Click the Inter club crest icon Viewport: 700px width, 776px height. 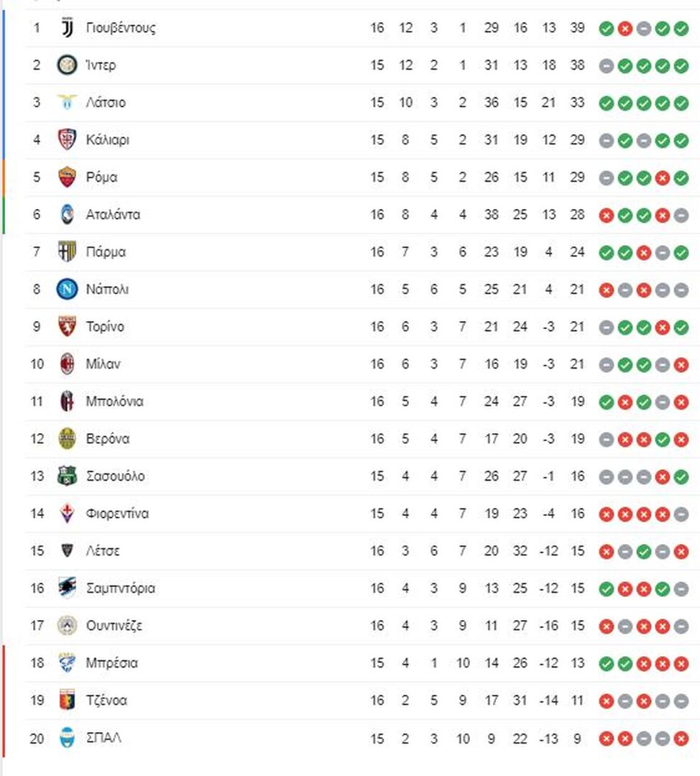pyautogui.click(x=67, y=65)
